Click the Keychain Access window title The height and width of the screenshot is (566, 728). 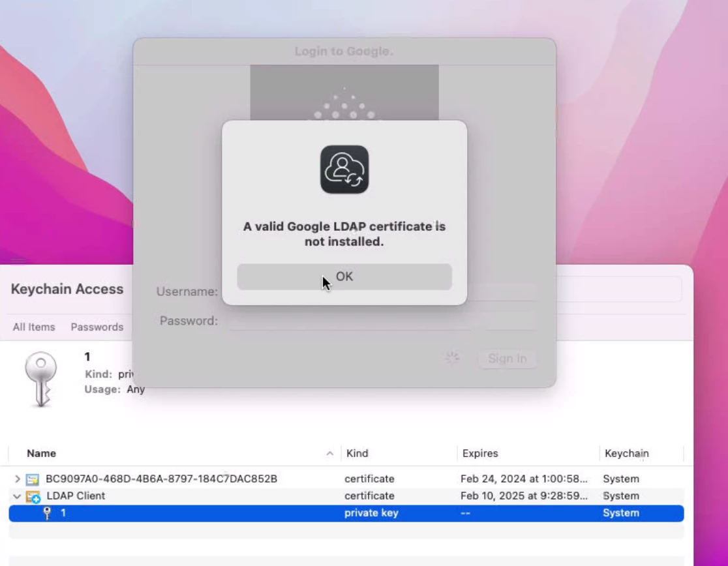coord(67,289)
